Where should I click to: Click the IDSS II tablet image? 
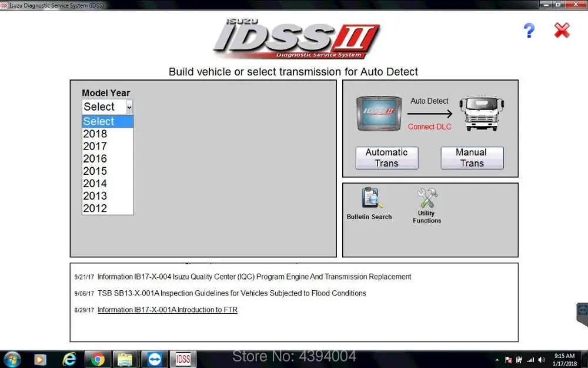379,114
